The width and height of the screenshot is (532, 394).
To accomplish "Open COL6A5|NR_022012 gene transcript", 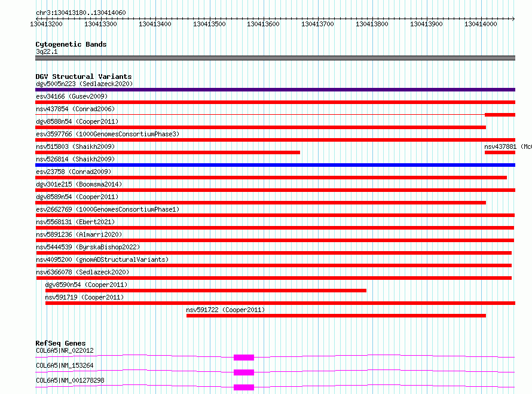I will pos(65,350).
